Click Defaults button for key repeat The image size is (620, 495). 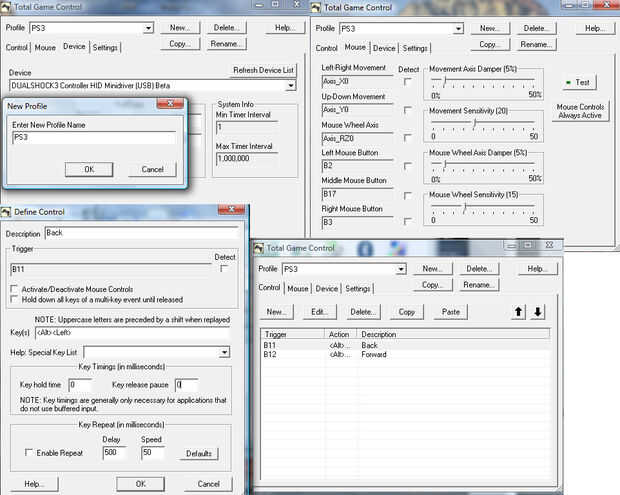tap(199, 453)
